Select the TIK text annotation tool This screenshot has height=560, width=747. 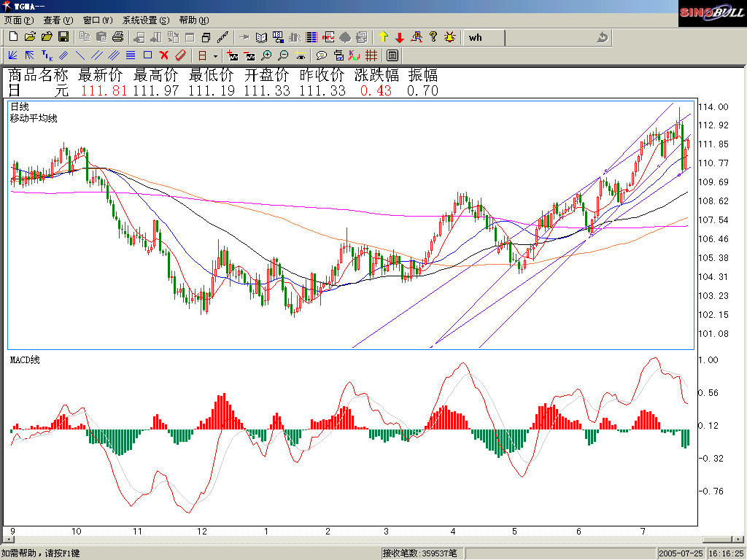[47, 55]
